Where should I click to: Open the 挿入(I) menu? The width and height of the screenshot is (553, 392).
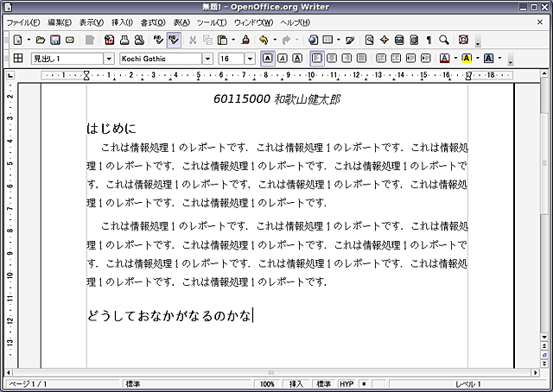click(122, 22)
